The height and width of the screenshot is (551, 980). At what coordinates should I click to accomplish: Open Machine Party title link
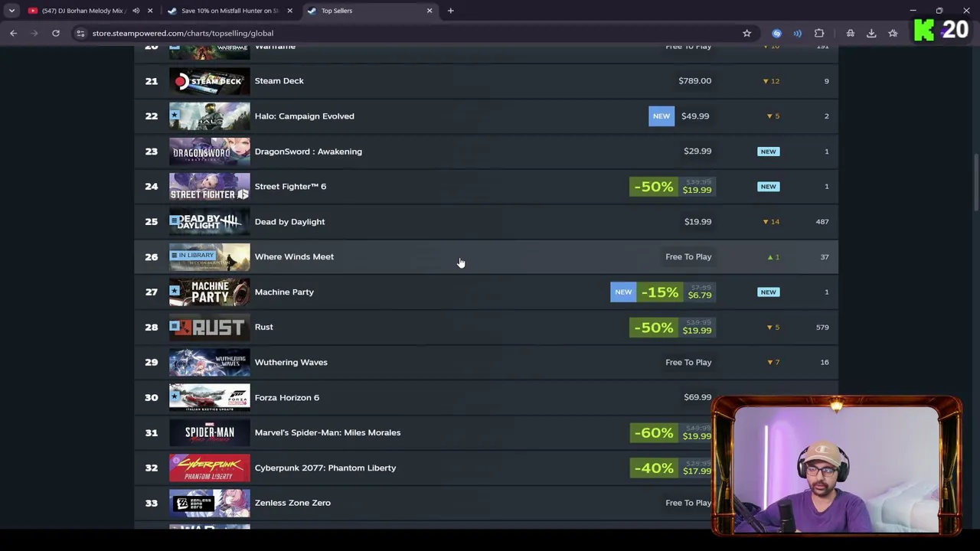pyautogui.click(x=284, y=292)
